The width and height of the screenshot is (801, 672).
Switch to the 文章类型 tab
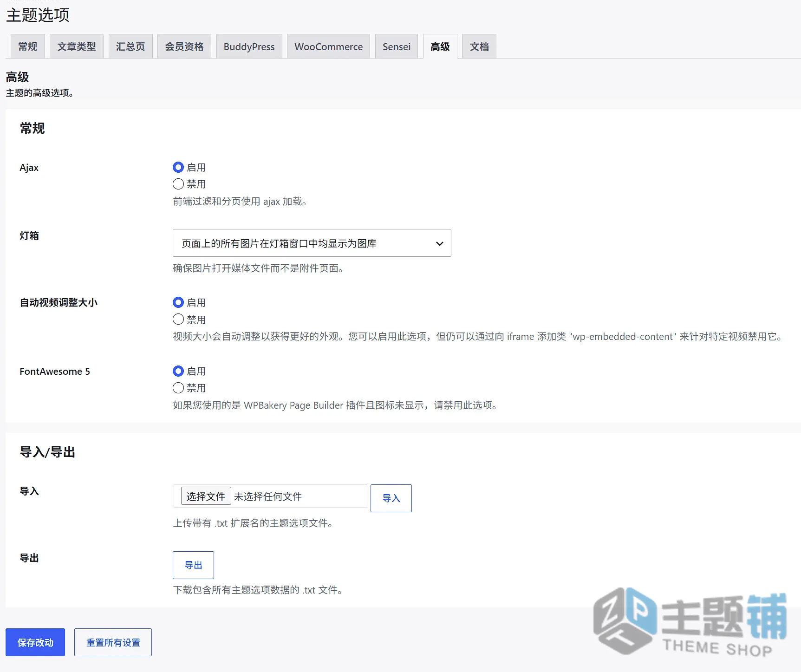tap(77, 46)
